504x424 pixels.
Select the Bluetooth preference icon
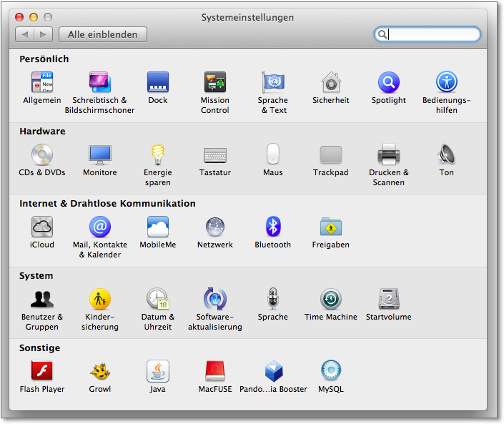click(272, 227)
